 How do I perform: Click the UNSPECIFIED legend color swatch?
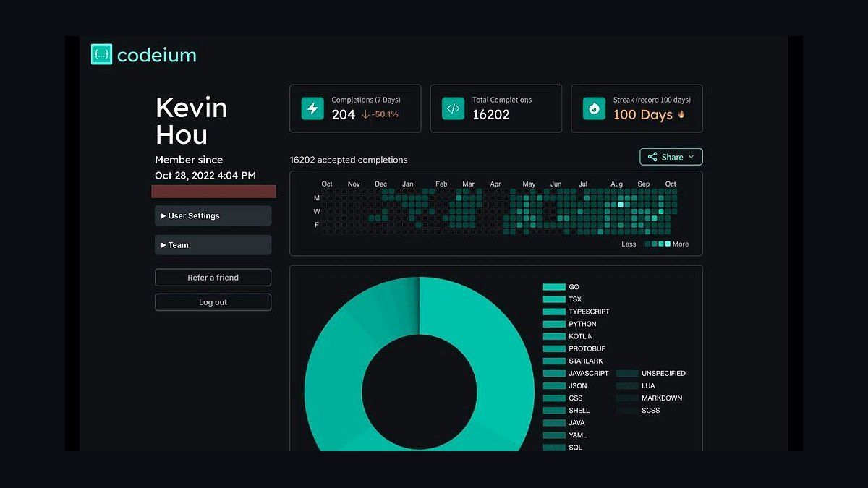[627, 373]
